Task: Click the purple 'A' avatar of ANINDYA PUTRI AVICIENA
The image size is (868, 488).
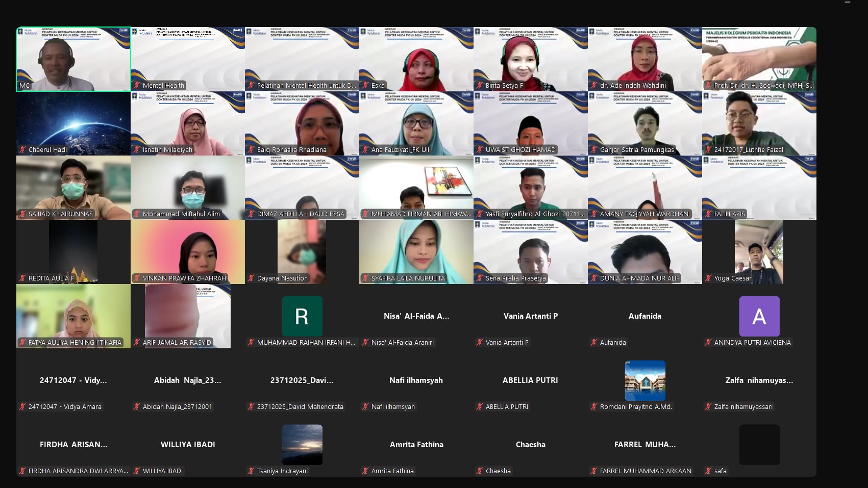Action: pyautogui.click(x=759, y=316)
